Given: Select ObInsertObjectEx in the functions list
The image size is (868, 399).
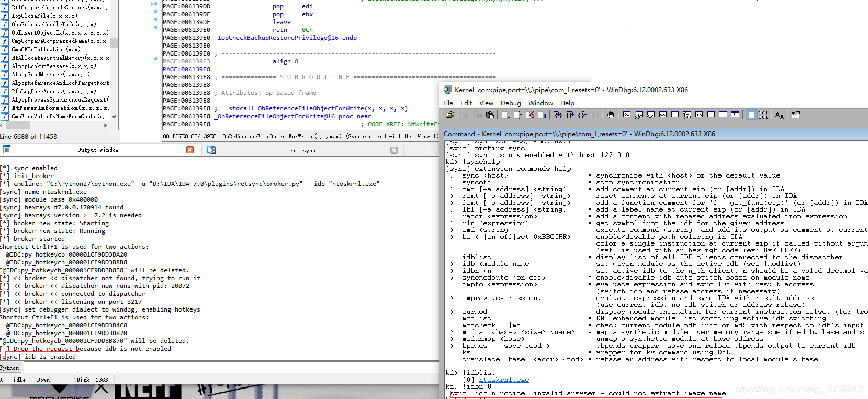Looking at the screenshot, I should pos(60,32).
